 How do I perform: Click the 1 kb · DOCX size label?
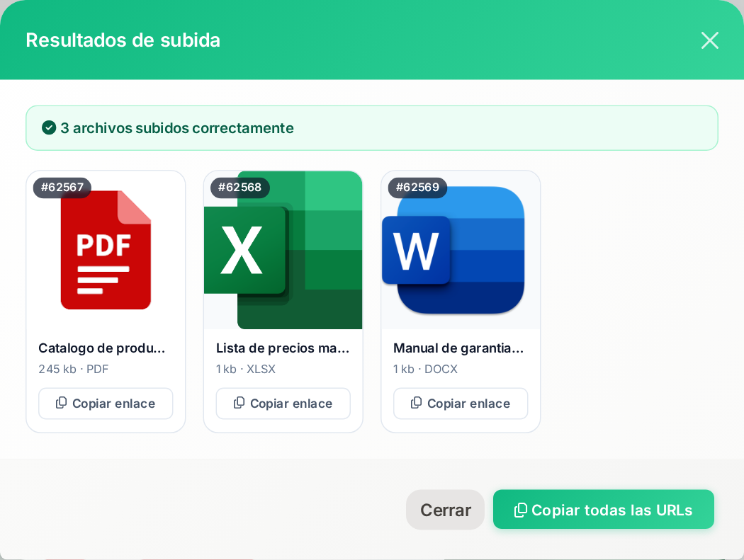(x=426, y=369)
